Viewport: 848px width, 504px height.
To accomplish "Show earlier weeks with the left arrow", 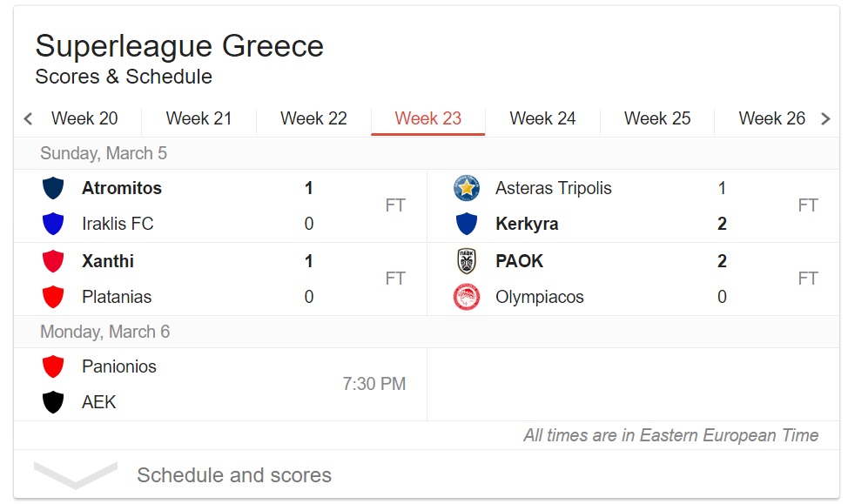I will pyautogui.click(x=28, y=118).
